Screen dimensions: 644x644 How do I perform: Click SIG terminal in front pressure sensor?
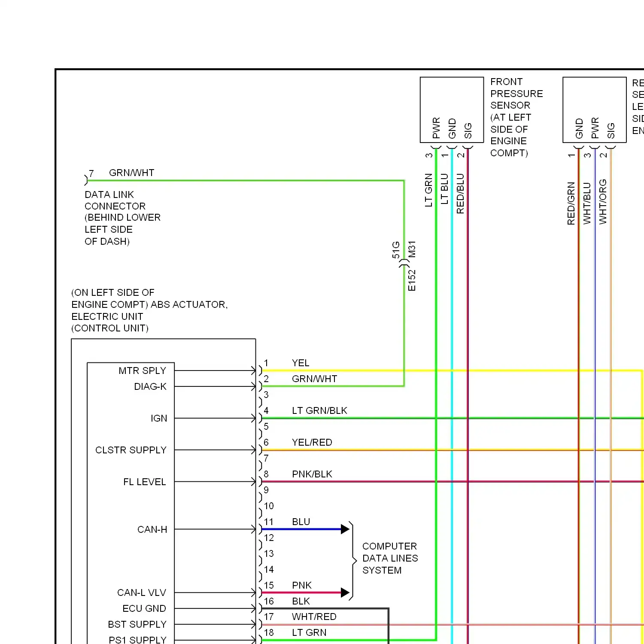point(468,131)
